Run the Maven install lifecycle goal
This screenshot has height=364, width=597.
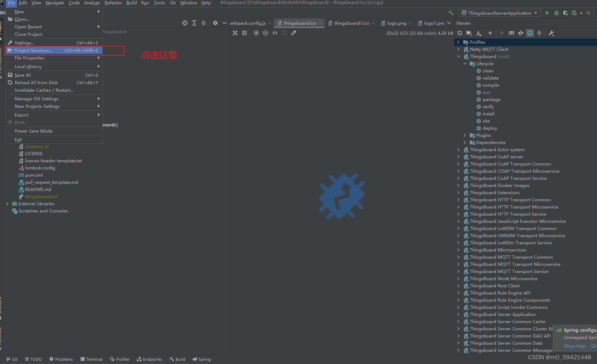488,114
